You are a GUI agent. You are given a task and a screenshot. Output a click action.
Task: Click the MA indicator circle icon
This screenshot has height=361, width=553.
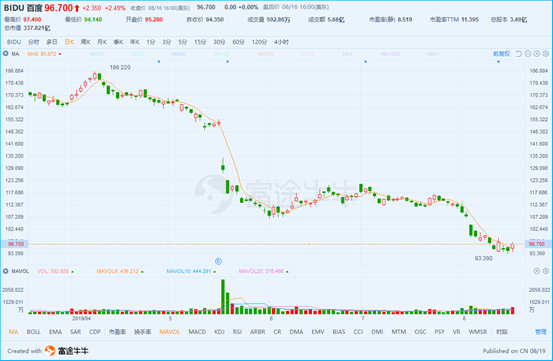[6, 54]
